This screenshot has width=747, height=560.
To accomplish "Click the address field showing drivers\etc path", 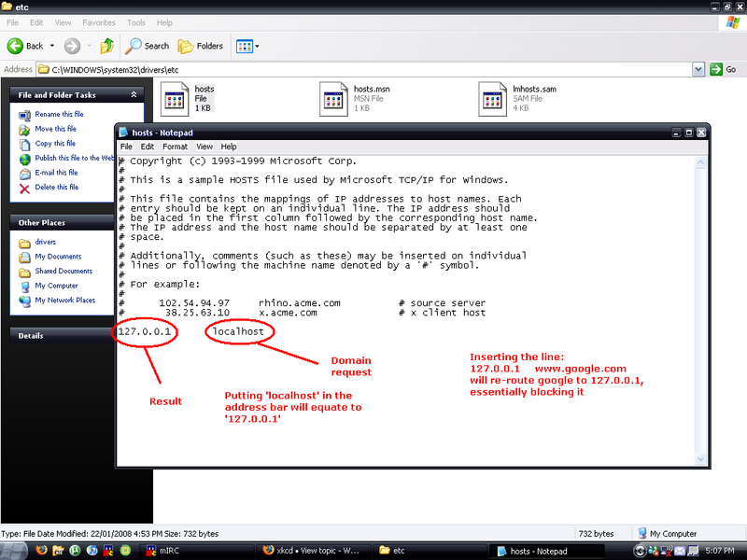I will [x=364, y=69].
